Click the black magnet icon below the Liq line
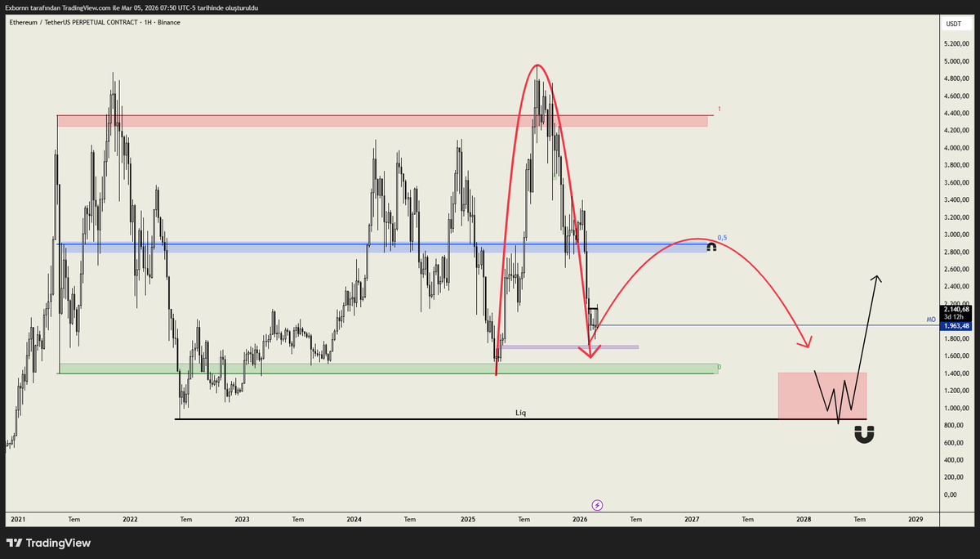980x559 pixels. 864,434
